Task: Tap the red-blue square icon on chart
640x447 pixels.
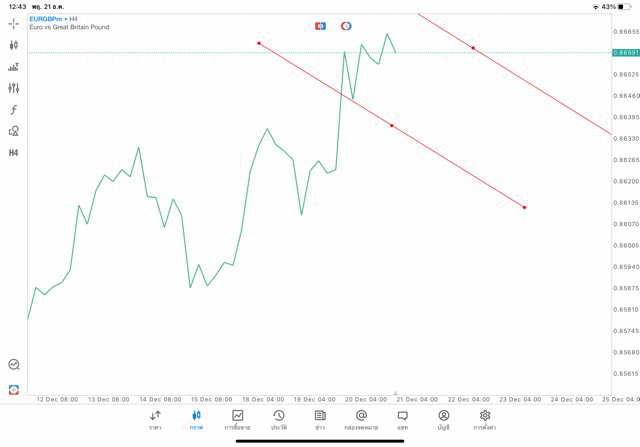Action: tap(320, 25)
